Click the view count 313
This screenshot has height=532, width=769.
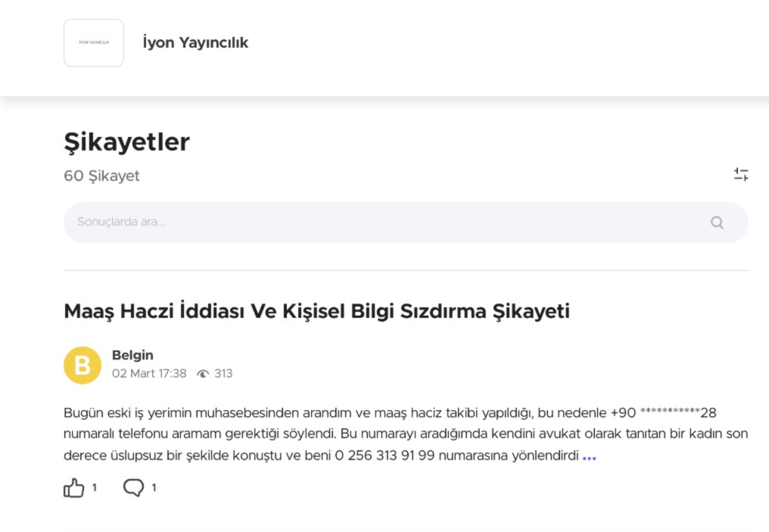(x=223, y=373)
